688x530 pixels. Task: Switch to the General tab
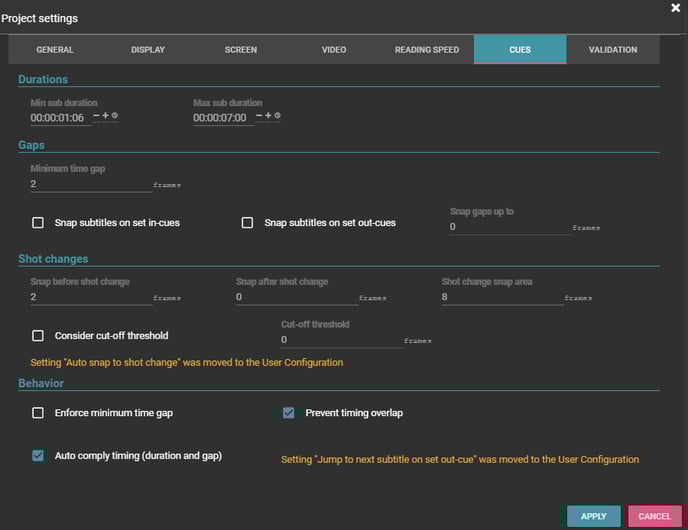[55, 50]
